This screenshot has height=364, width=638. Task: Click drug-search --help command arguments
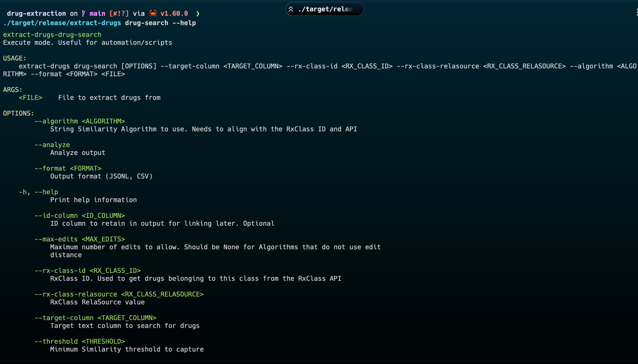pyautogui.click(x=160, y=23)
